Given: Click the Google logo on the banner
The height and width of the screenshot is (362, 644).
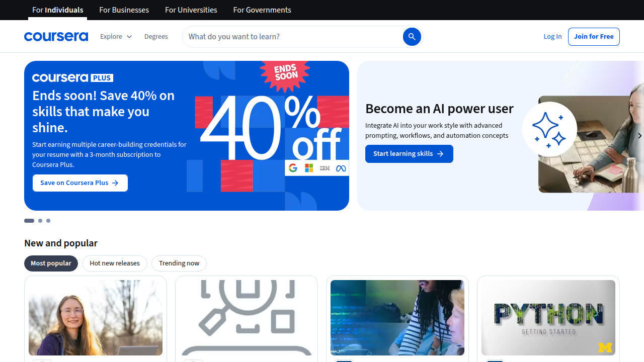Looking at the screenshot, I should click(293, 168).
